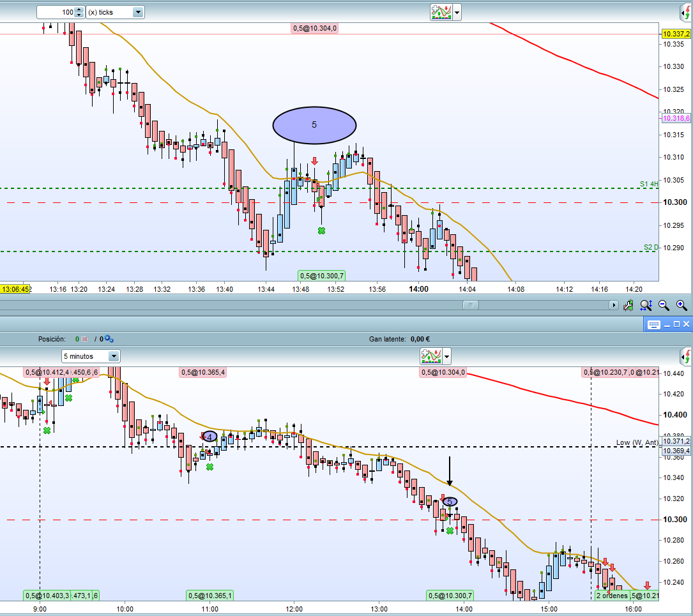693x616 pixels.
Task: Click the keyboard icon in the lower window title bar
Action: 653,324
